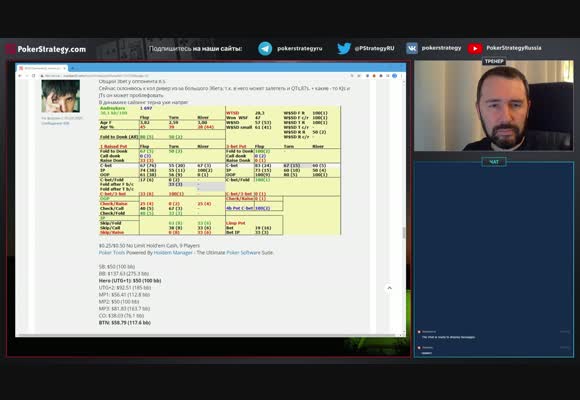Click the browser back arrow
The width and height of the screenshot is (580, 400).
click(x=20, y=76)
